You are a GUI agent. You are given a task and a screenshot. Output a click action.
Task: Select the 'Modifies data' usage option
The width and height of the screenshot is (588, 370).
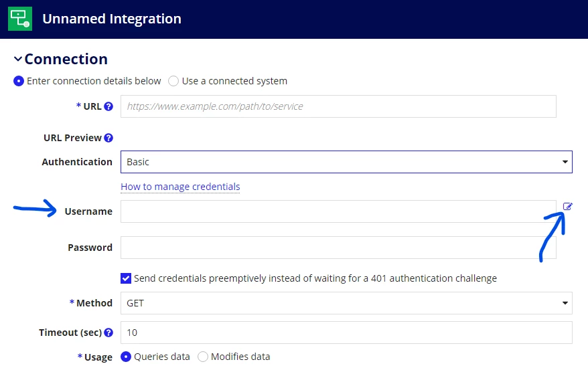pos(203,357)
